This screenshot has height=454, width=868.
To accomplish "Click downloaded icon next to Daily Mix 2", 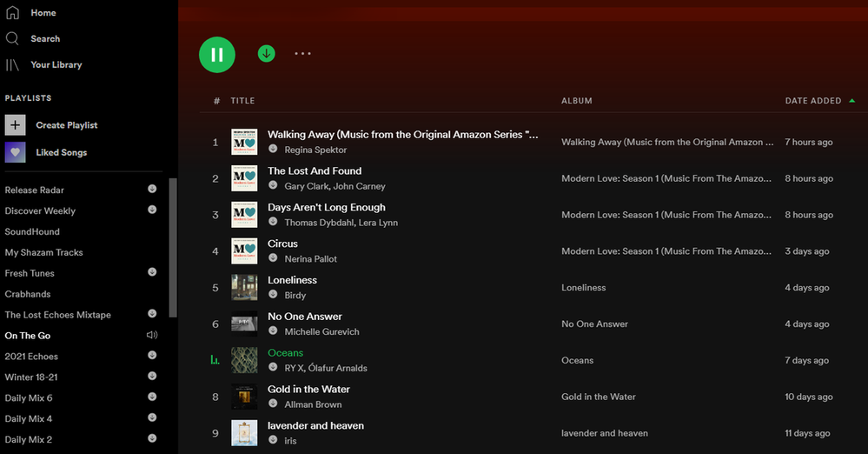I will [x=152, y=438].
